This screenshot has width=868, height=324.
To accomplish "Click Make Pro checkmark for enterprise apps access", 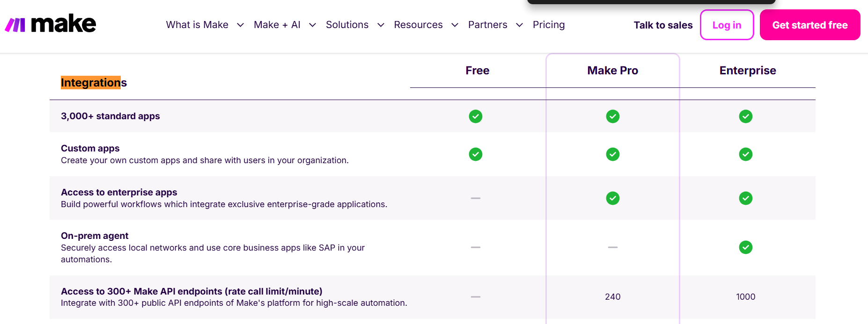I will point(612,198).
